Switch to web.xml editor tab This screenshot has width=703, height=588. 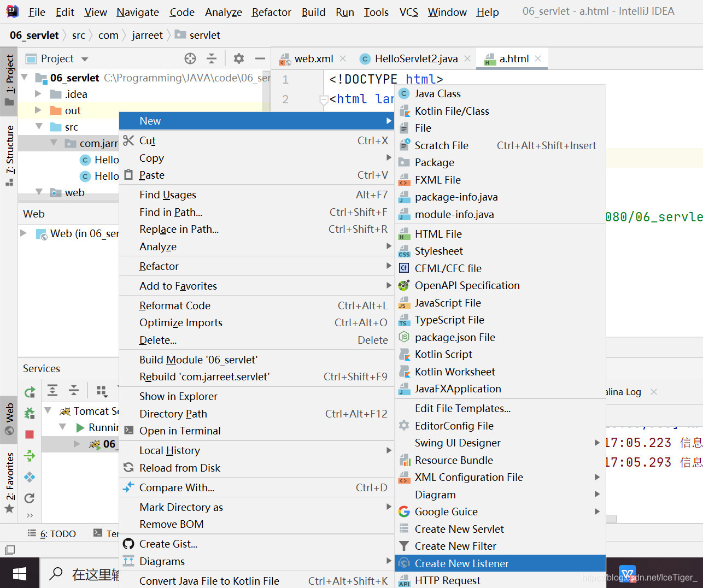click(x=313, y=58)
